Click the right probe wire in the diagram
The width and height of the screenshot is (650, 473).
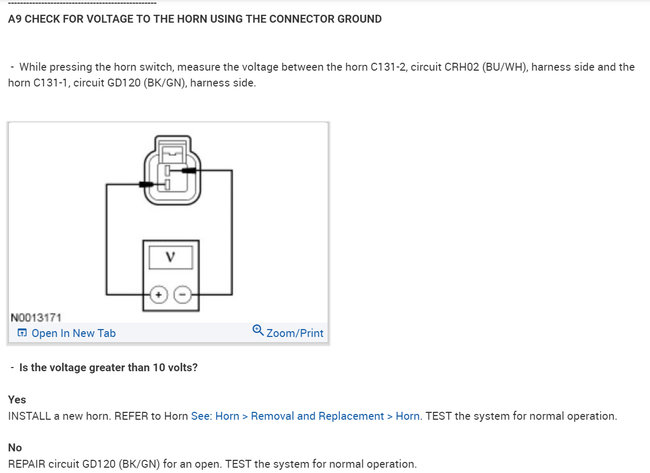(x=233, y=240)
